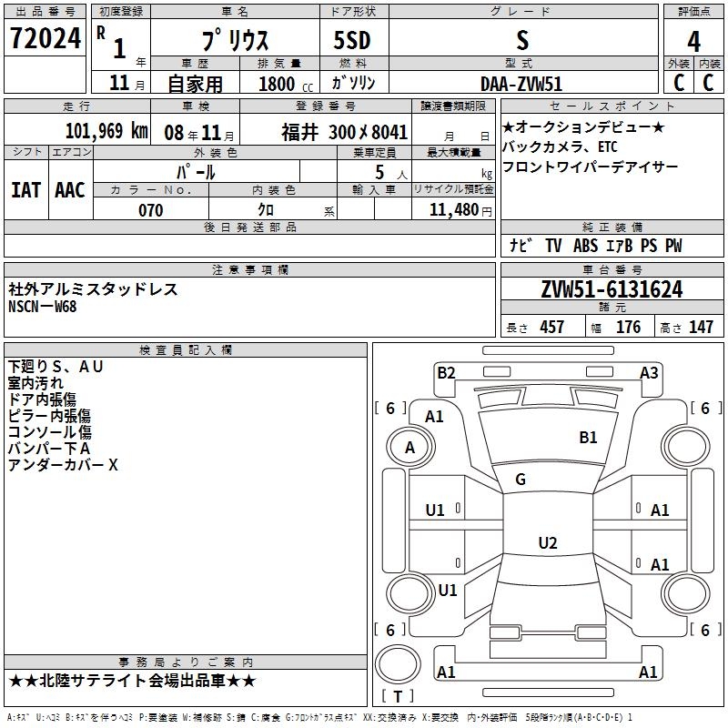Viewport: 728px width, 728px height.
Task: Click the overall grade score 4
Action: tap(693, 41)
